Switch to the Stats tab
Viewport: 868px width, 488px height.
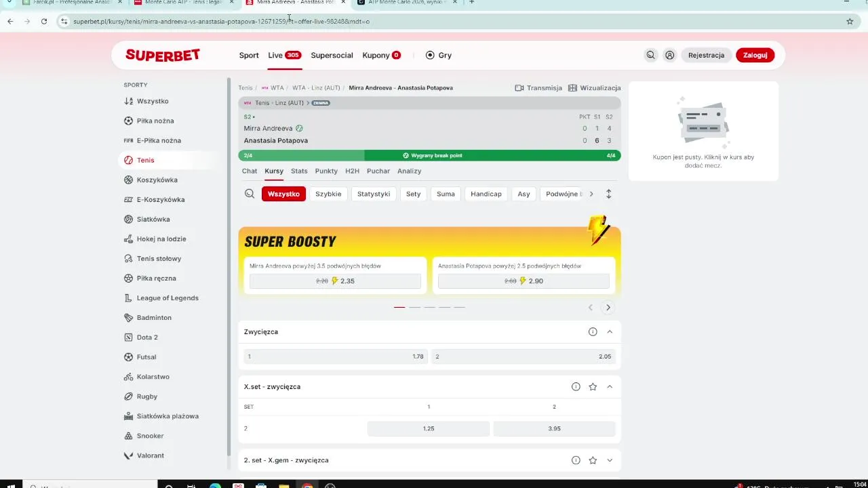coord(299,171)
